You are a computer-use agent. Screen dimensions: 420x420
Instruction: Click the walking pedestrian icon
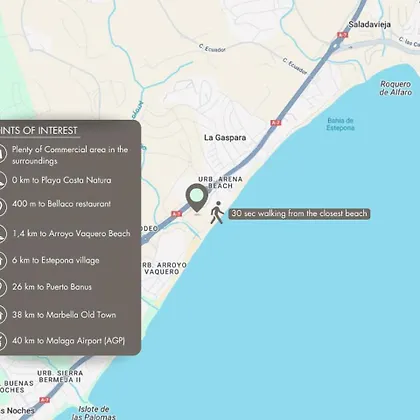pos(217,212)
